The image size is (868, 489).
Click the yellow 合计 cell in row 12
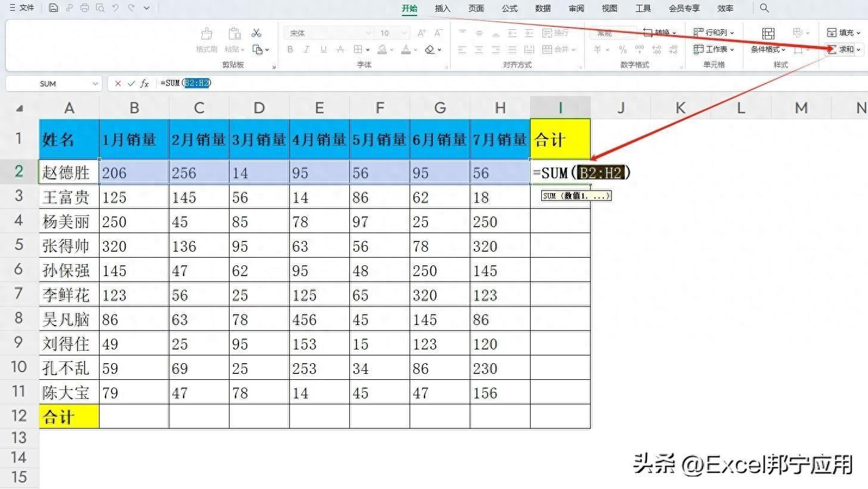pos(69,416)
